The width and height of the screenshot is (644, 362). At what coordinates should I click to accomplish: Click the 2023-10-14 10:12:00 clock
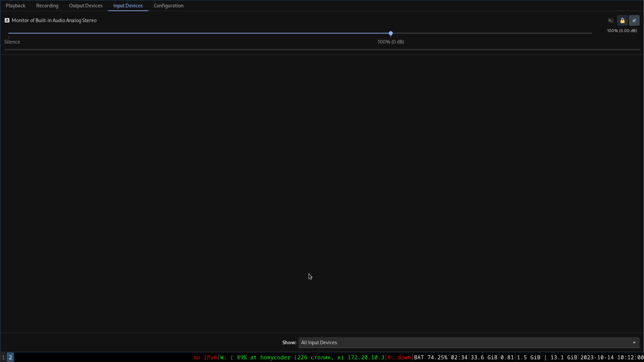612,357
